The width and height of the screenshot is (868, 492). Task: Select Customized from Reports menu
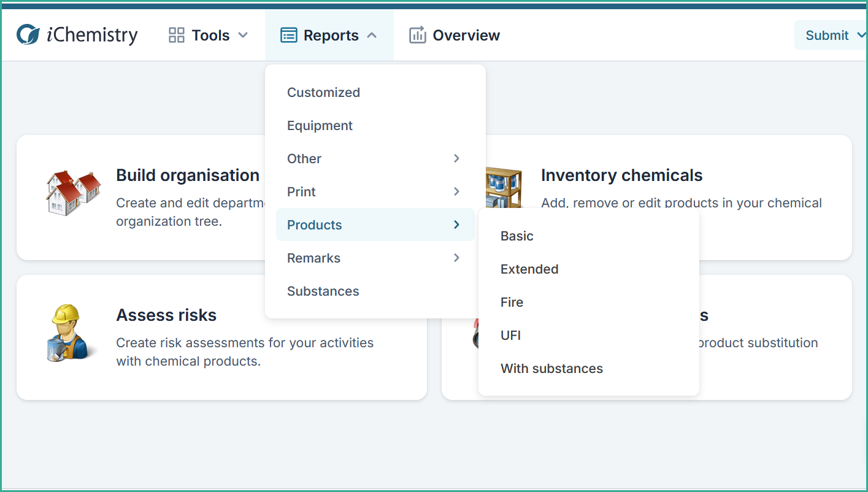(x=323, y=93)
